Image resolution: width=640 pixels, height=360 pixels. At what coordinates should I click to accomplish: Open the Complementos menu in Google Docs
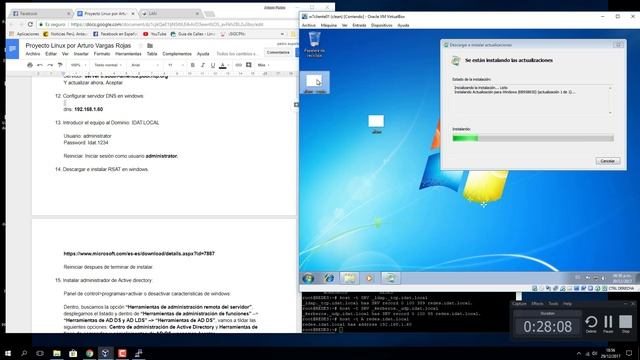point(177,54)
